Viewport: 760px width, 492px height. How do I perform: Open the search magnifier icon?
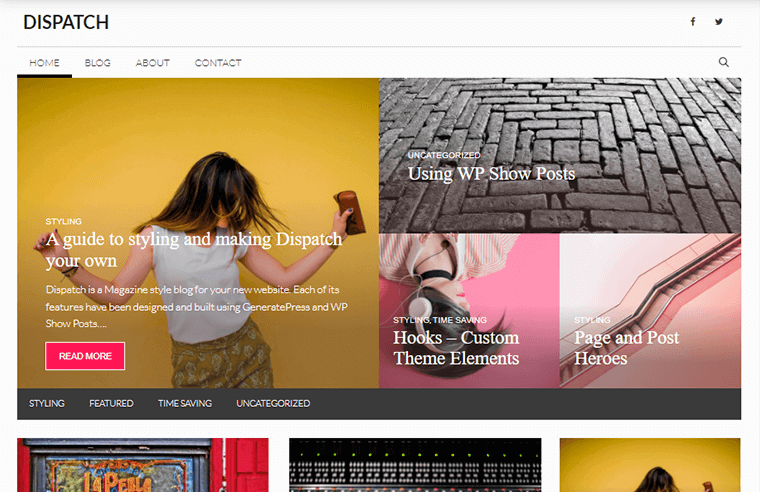tap(724, 62)
